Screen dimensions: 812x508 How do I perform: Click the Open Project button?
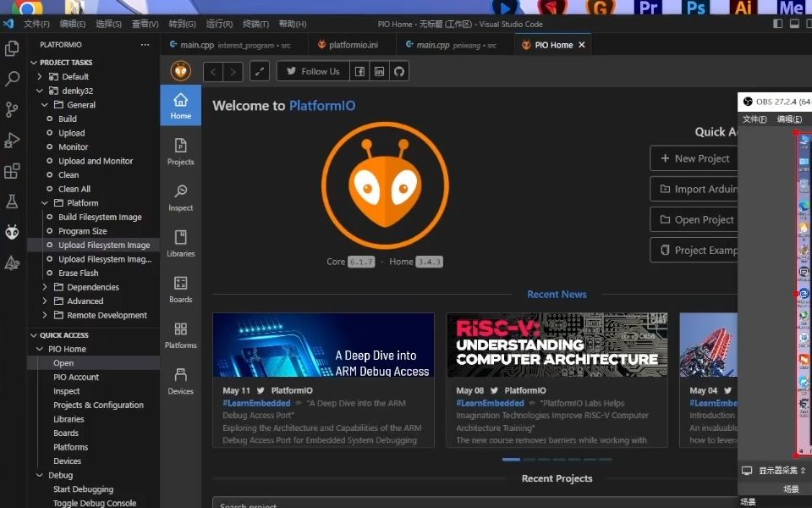[694, 219]
